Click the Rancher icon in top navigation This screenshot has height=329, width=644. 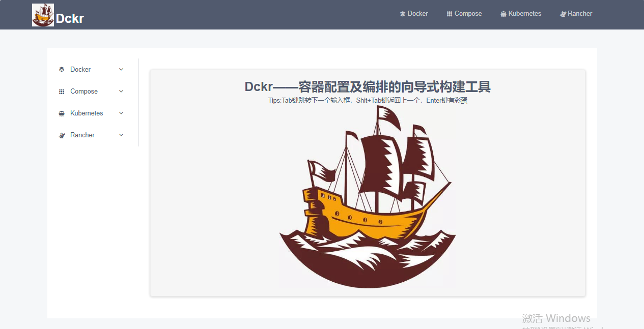click(563, 14)
